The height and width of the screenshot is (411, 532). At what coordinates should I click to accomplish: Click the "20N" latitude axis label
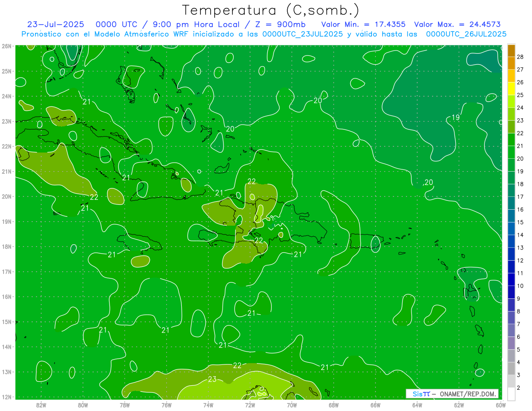pos(7,196)
